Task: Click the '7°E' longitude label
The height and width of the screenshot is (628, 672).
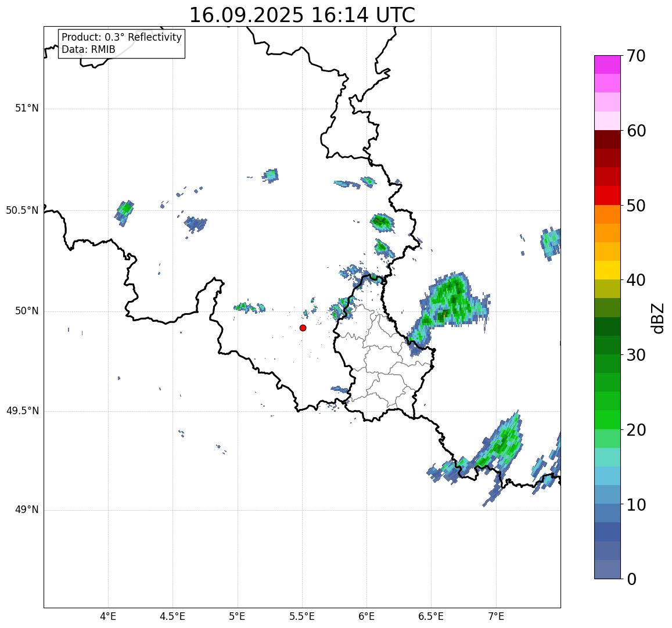Action: click(496, 617)
